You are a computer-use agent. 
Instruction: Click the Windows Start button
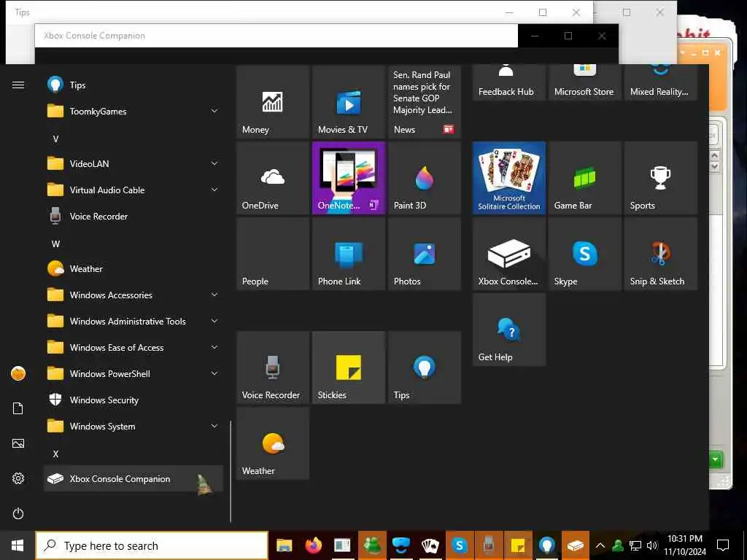(x=18, y=545)
